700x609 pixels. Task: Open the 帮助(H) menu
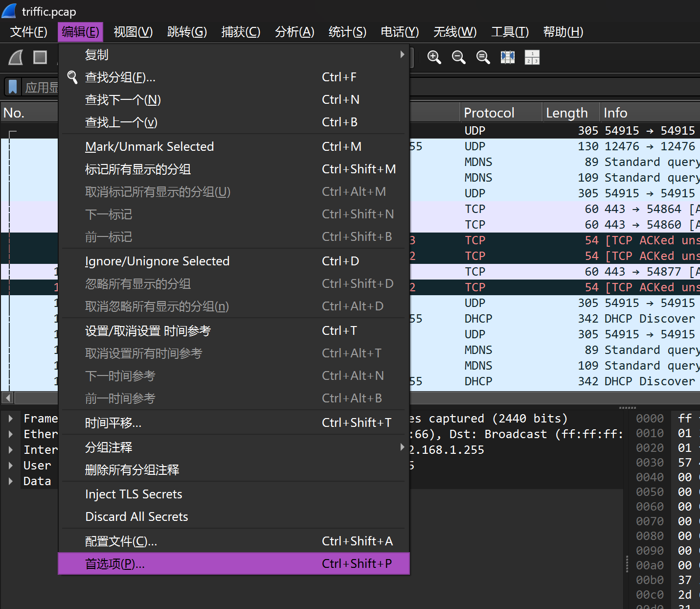563,32
